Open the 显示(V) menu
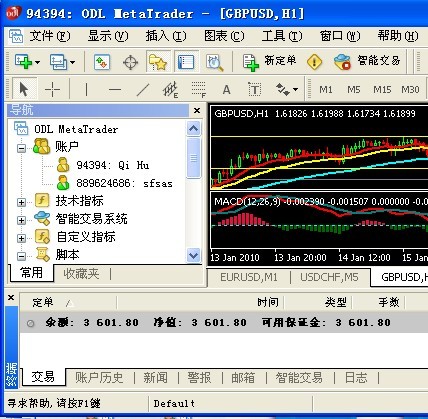428x419 pixels. click(x=108, y=36)
